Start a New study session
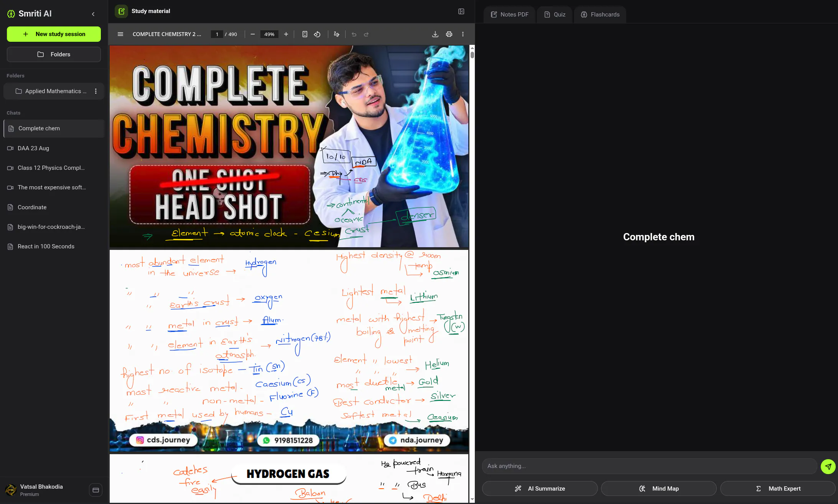This screenshot has height=504, width=838. (54, 34)
